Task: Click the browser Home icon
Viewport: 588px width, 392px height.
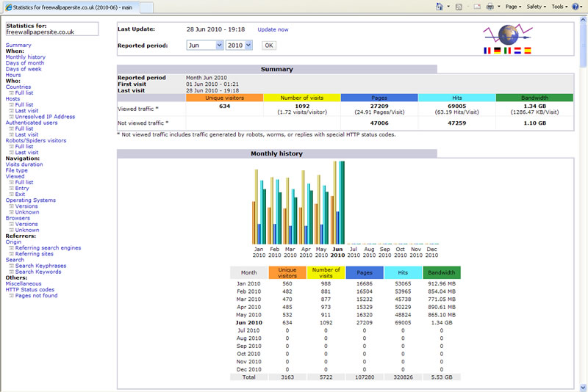Action: [440, 7]
